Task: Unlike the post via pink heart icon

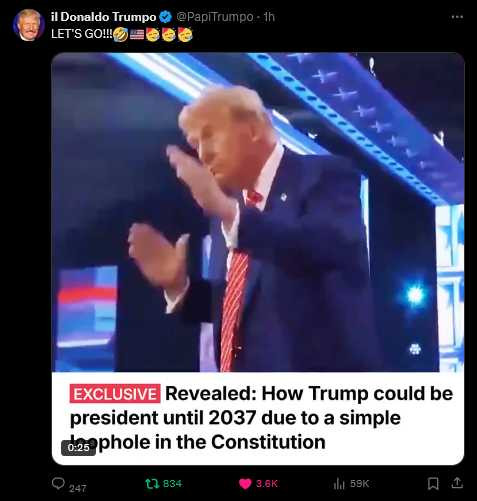Action: (x=245, y=484)
